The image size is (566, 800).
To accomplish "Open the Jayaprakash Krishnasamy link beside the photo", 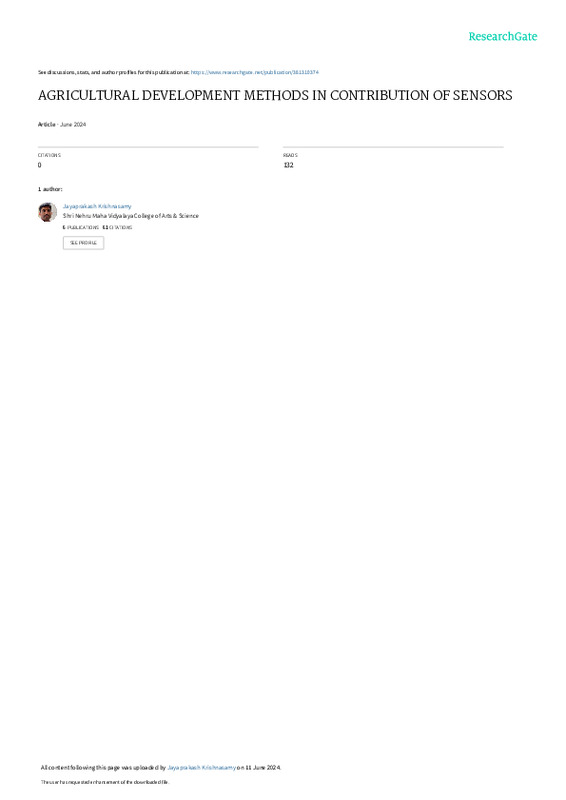I will pos(97,206).
